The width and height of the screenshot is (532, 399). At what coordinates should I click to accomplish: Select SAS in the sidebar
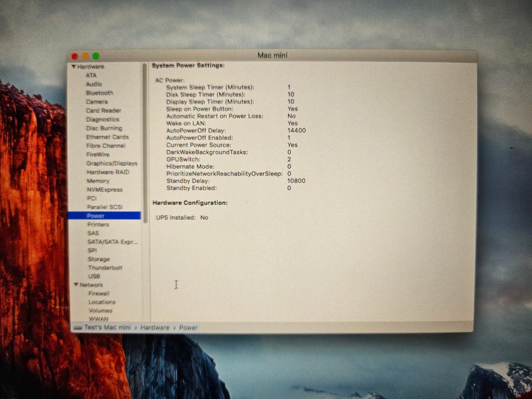coord(93,233)
